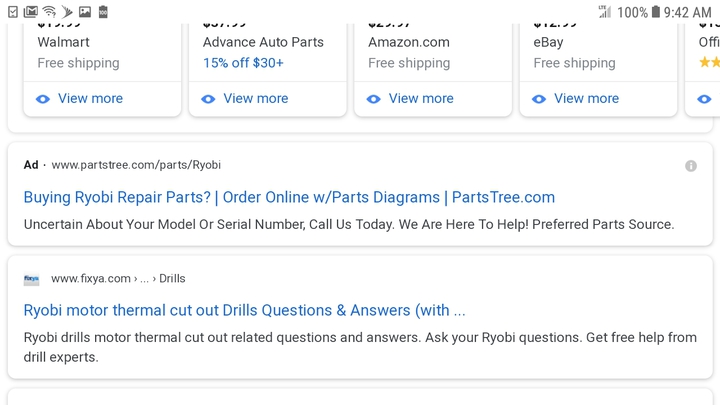720x405 pixels.
Task: Tap the eye icon on Advance Auto Parts card
Action: [208, 99]
